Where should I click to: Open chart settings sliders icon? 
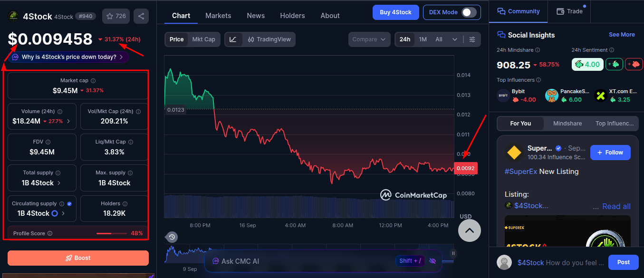(472, 39)
